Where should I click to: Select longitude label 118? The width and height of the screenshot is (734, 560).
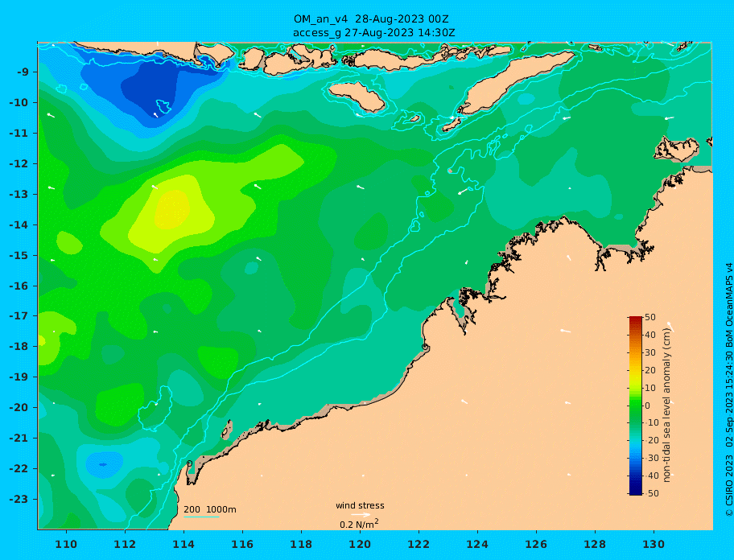301,544
